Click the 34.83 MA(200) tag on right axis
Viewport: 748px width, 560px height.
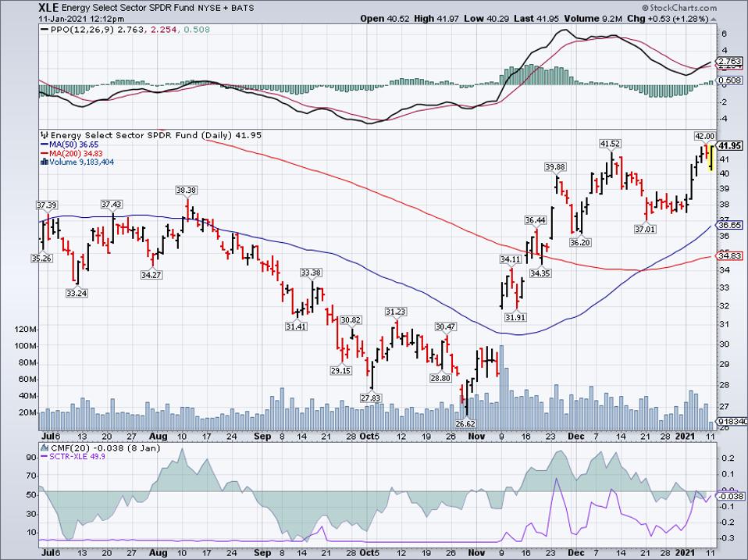pos(730,256)
